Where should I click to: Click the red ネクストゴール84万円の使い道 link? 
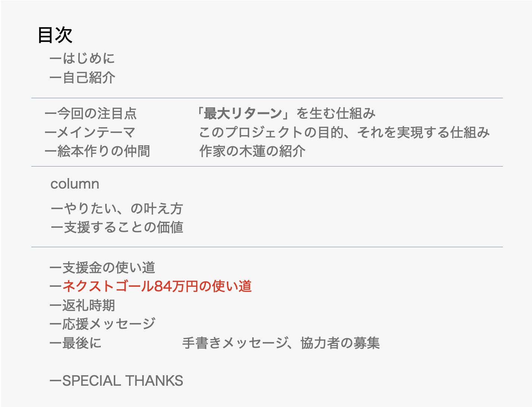click(151, 286)
